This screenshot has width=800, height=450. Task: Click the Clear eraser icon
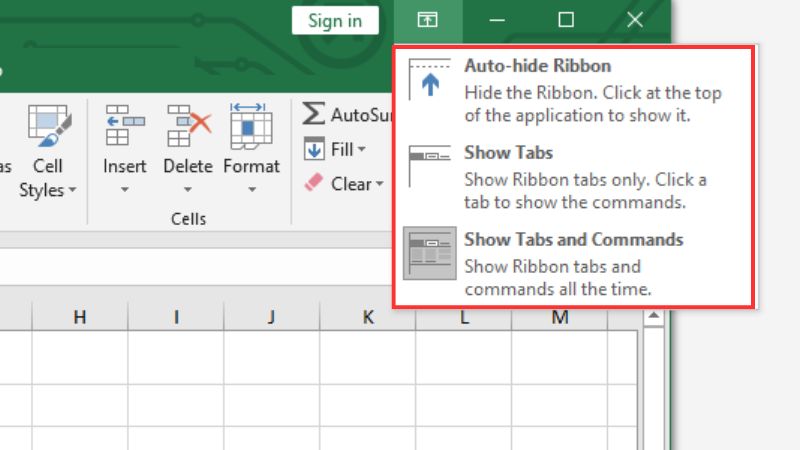pos(314,184)
